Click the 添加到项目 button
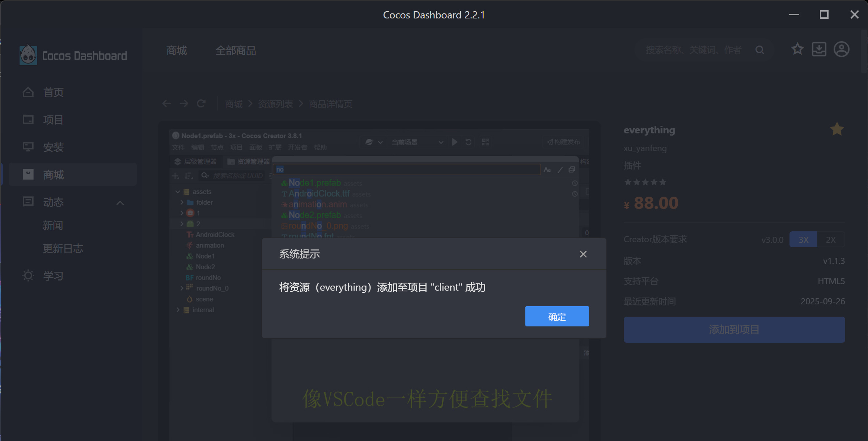The width and height of the screenshot is (868, 441). (x=734, y=330)
